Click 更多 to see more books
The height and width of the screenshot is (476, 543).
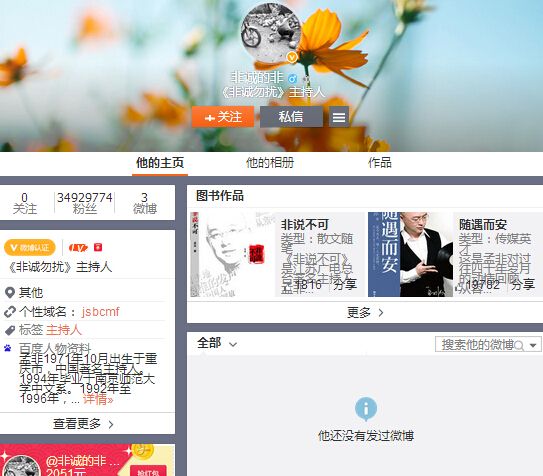(x=365, y=313)
